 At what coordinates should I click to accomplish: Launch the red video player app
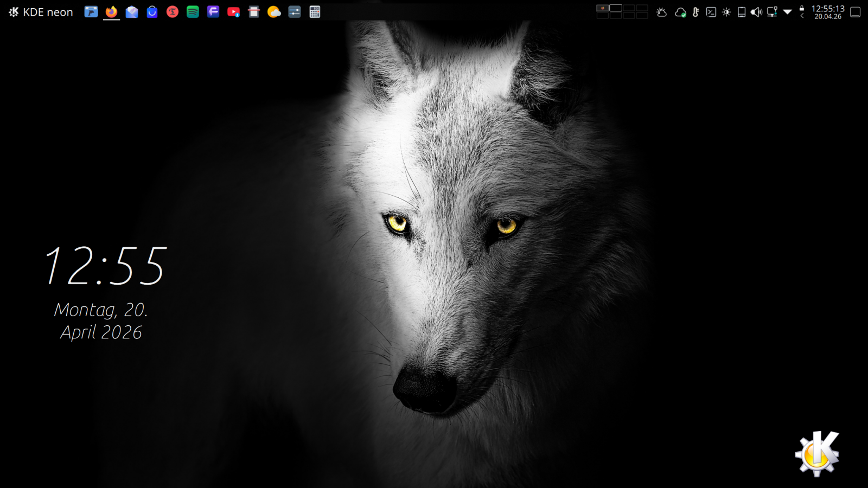point(233,12)
